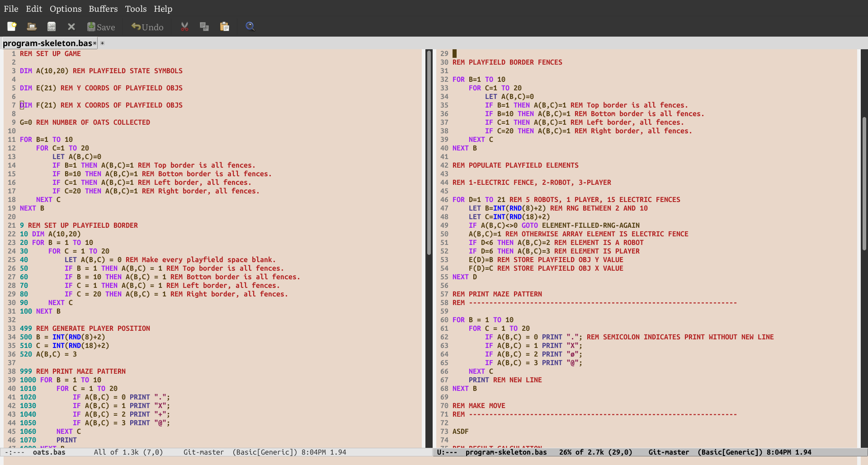Click 'REM SET UP GAME' line
This screenshot has width=868, height=465.
point(50,54)
